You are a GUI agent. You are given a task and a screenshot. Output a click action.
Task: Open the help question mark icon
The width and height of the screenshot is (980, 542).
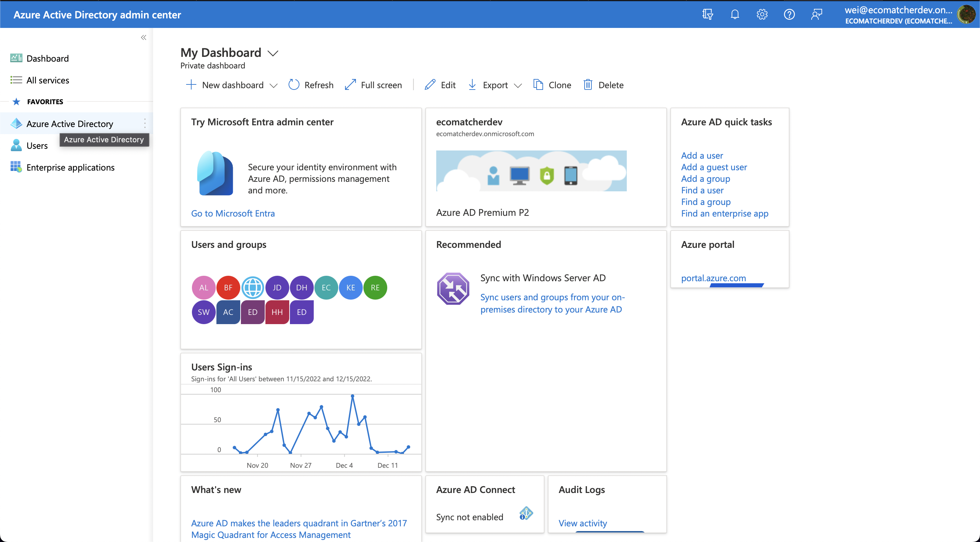point(789,14)
